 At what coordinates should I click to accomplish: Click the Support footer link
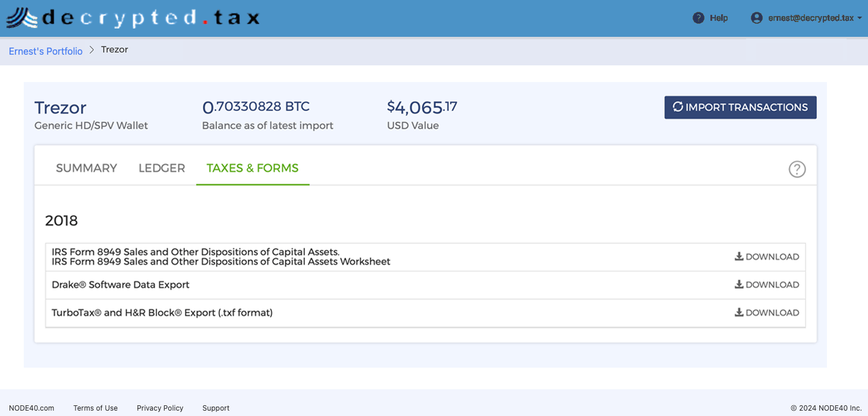pyautogui.click(x=216, y=408)
